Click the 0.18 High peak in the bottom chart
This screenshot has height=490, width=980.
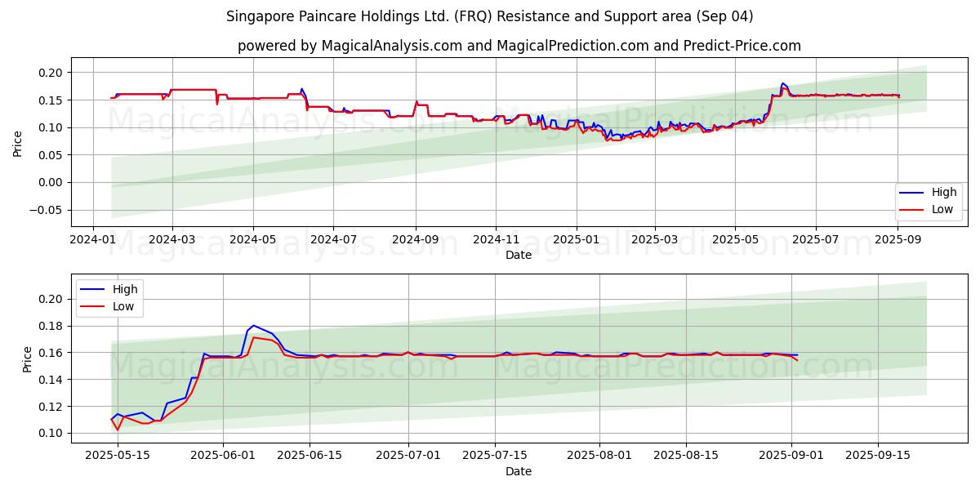point(253,325)
